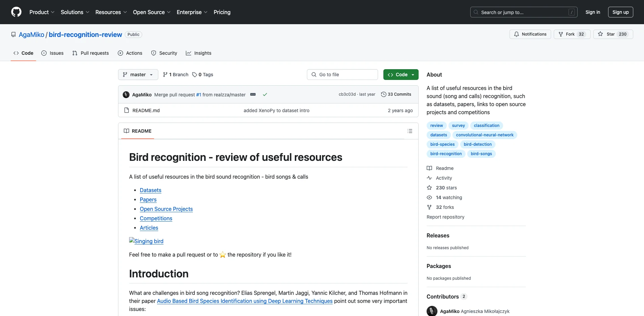Open the Security tab

[x=164, y=53]
